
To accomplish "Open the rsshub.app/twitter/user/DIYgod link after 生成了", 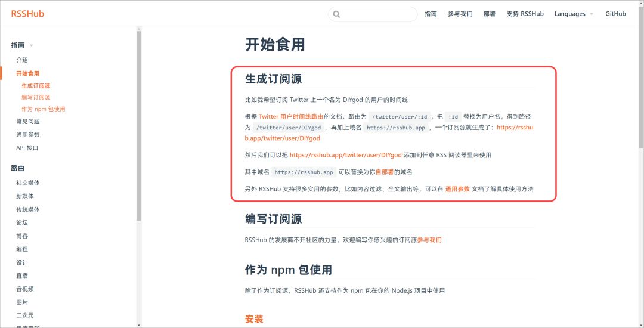I will [x=515, y=127].
